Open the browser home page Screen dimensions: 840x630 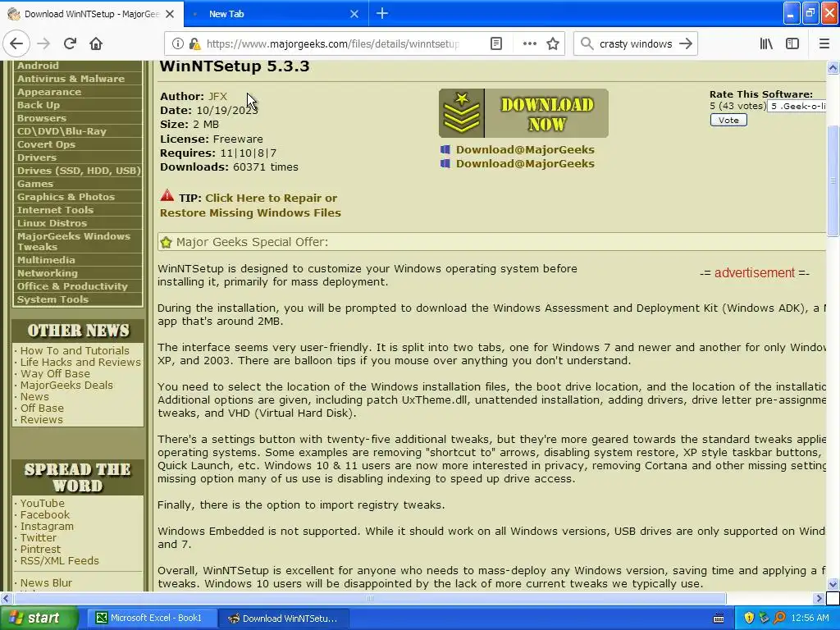(96, 44)
